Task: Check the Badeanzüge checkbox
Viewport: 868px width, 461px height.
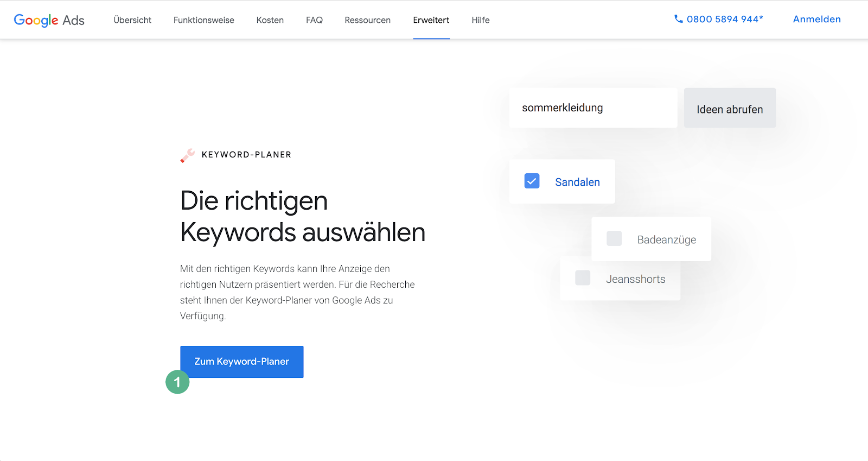Action: (614, 238)
